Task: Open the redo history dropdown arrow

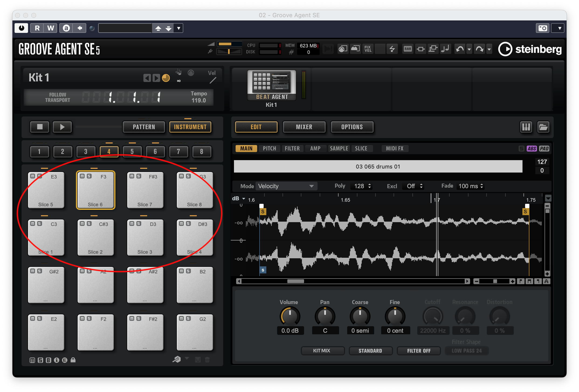Action: [x=489, y=49]
